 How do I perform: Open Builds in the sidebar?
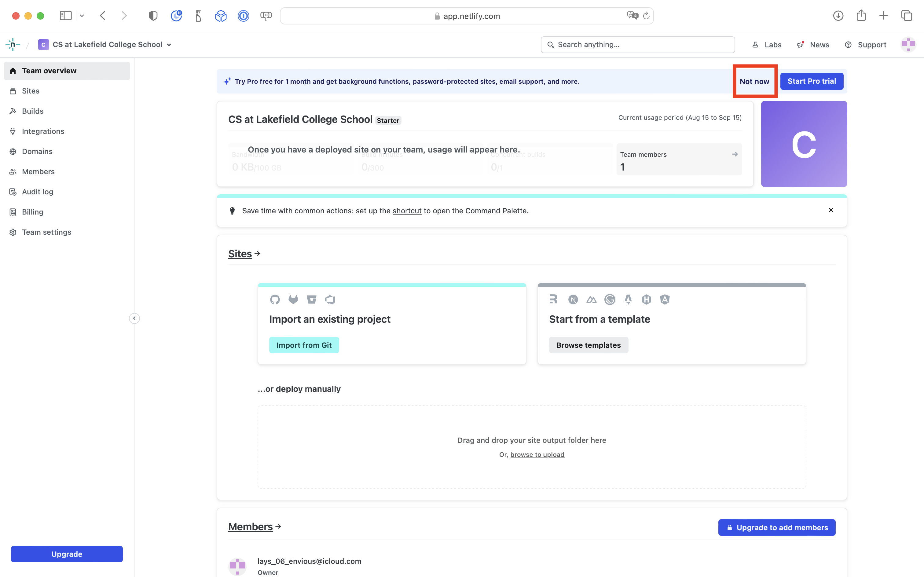coord(67,111)
